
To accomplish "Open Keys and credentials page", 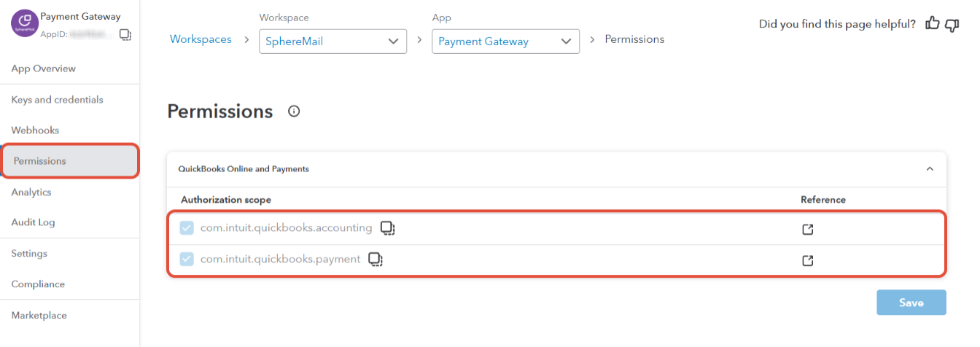I will click(58, 100).
